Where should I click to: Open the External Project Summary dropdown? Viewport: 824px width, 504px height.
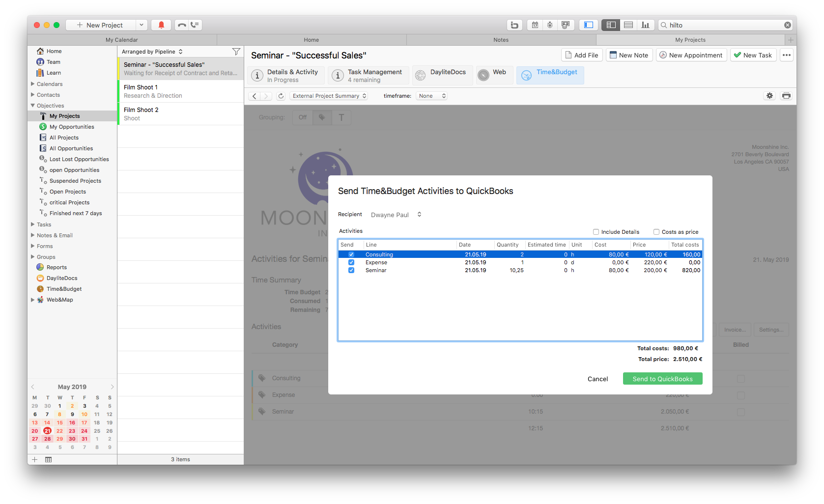(329, 96)
